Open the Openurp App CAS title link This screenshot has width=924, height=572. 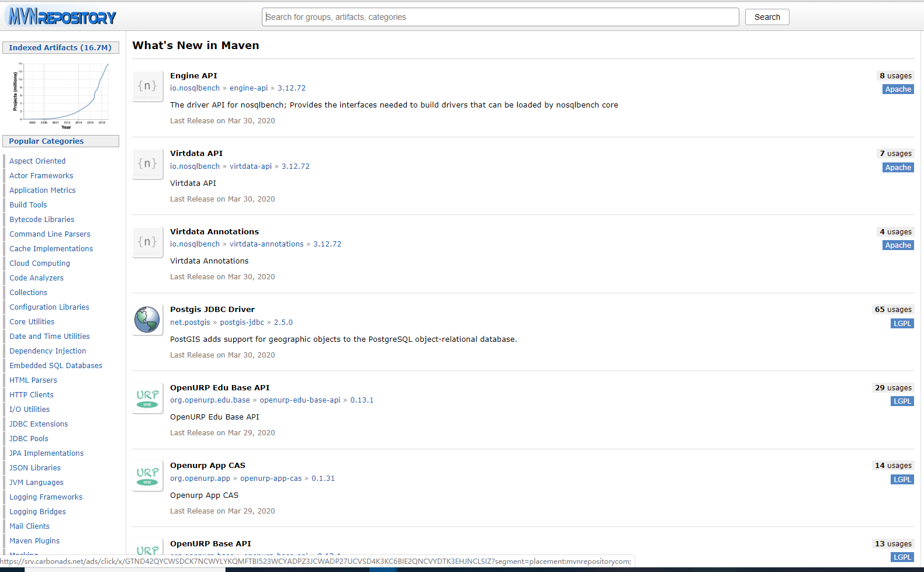(x=207, y=466)
